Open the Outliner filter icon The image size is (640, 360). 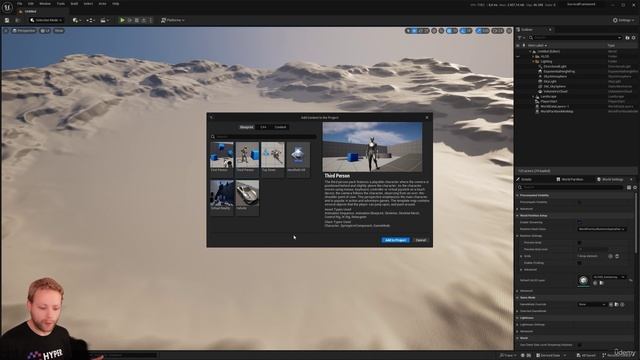click(521, 38)
